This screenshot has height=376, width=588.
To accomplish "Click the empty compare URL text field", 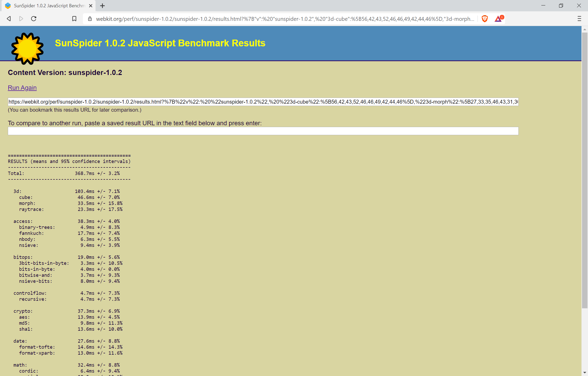I will (263, 131).
